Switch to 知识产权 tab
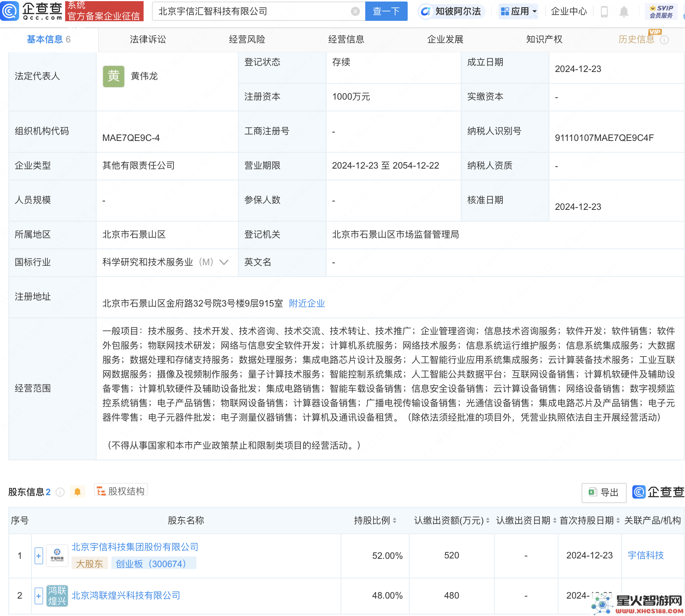Image resolution: width=685 pixels, height=616 pixels. [x=544, y=39]
